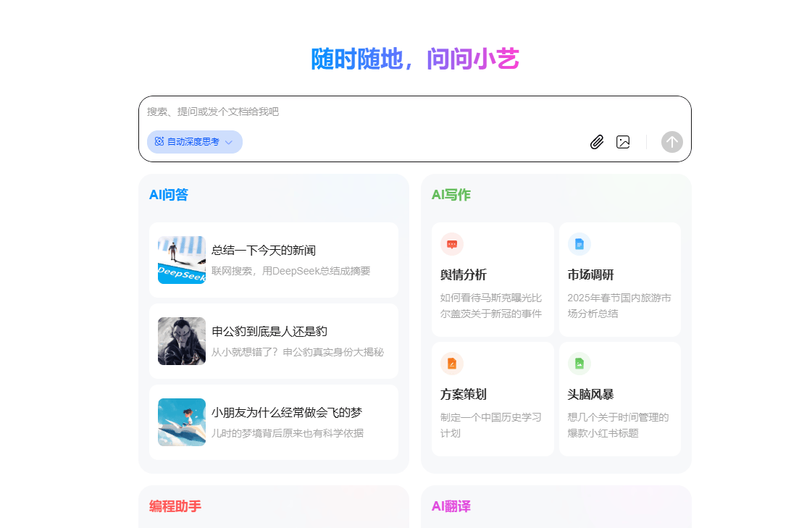This screenshot has width=812, height=528.
Task: Click the flying child dream thumbnail
Action: [182, 422]
